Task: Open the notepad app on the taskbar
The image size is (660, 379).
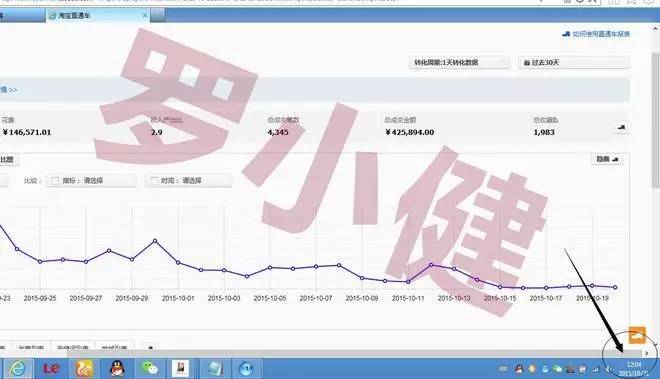Action: (x=216, y=369)
